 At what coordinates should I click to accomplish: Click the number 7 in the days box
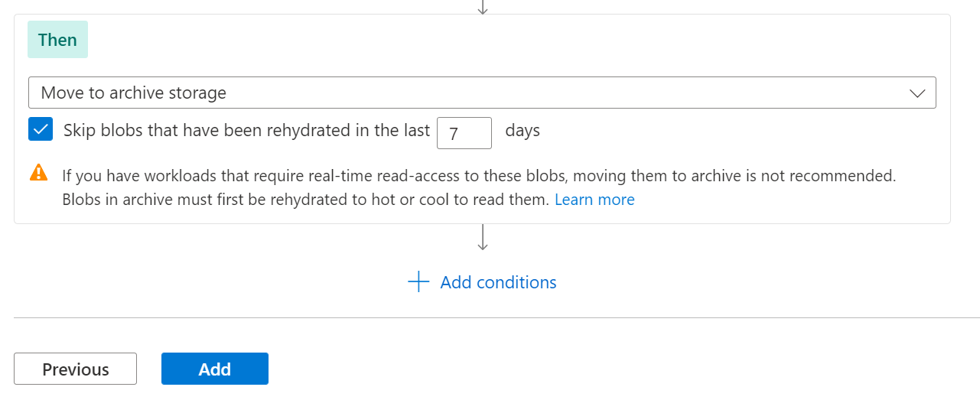click(x=454, y=134)
